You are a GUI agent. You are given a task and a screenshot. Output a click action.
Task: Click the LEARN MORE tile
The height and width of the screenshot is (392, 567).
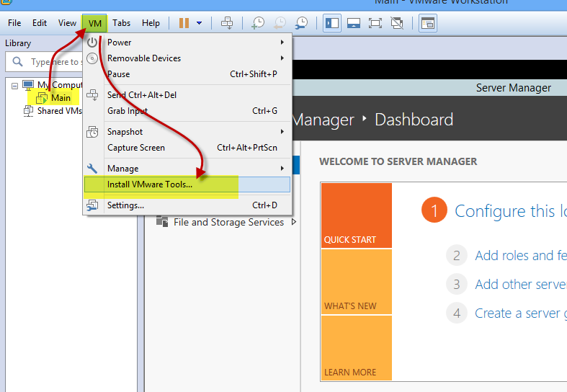click(x=357, y=348)
